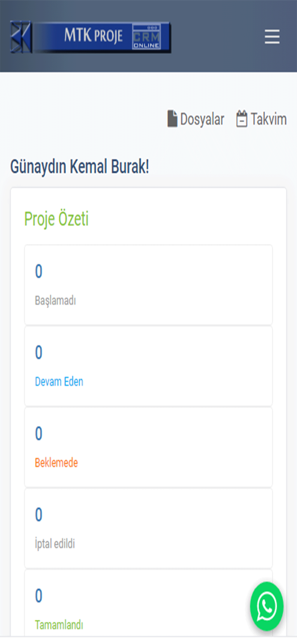Viewport: 297px width, 644px height.
Task: Select the Başlamadı status label
Action: [x=55, y=301]
